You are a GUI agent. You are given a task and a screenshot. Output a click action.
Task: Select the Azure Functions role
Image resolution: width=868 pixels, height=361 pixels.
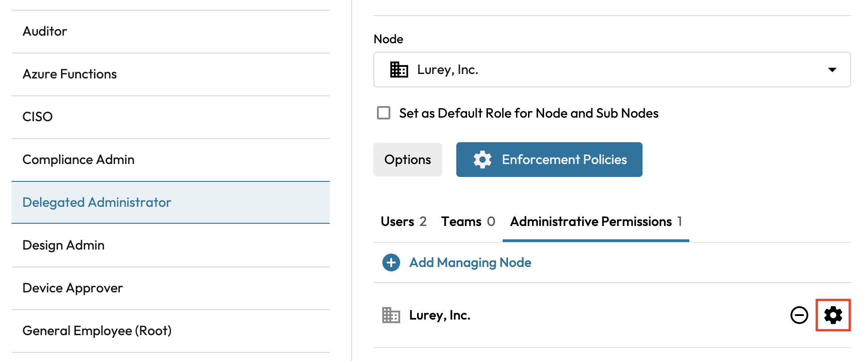coord(70,74)
